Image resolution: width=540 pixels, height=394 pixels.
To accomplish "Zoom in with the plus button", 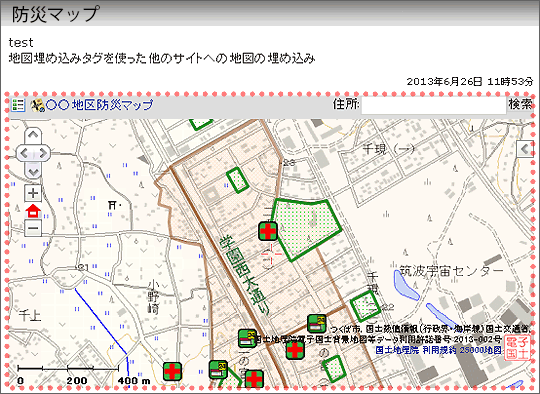I will pyautogui.click(x=33, y=193).
